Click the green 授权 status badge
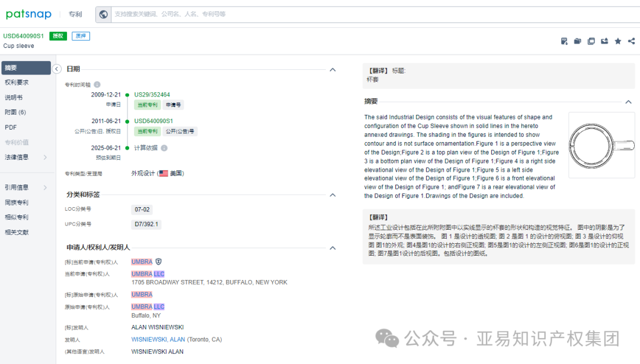 pyautogui.click(x=58, y=36)
